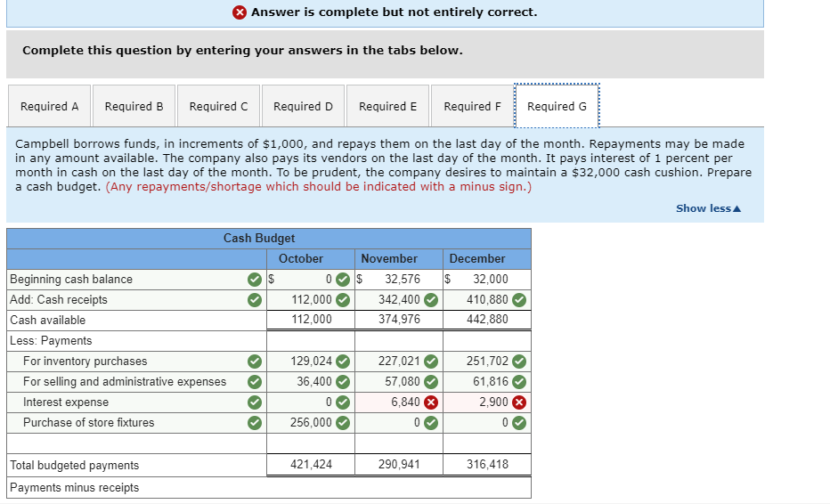This screenshot has width=830, height=504.
Task: Click green check beside December S&A 61,816
Action: pos(519,382)
